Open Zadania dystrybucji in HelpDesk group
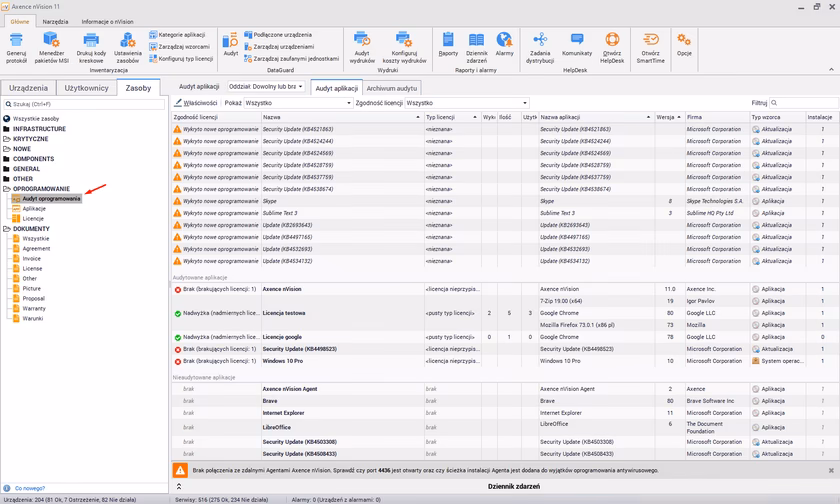840x504 pixels. (x=540, y=41)
